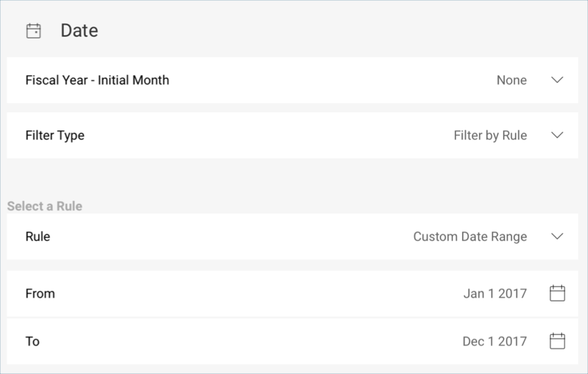The height and width of the screenshot is (374, 588).
Task: Expand the Filter Type dropdown chevron
Action: [557, 135]
